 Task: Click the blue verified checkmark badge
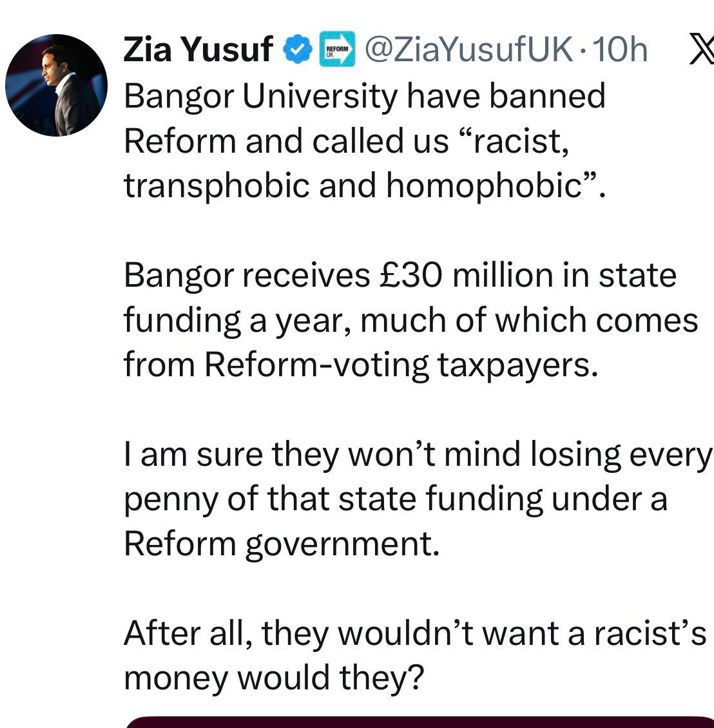pyautogui.click(x=298, y=50)
